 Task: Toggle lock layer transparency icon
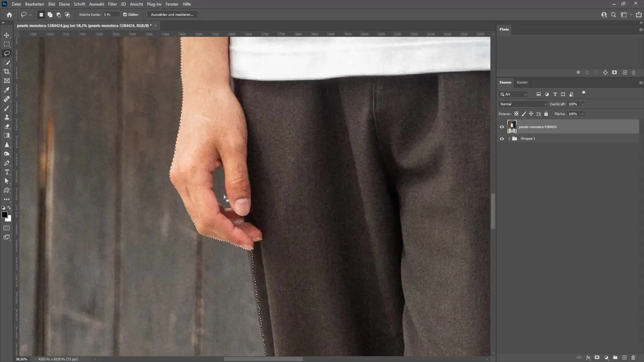pyautogui.click(x=516, y=114)
